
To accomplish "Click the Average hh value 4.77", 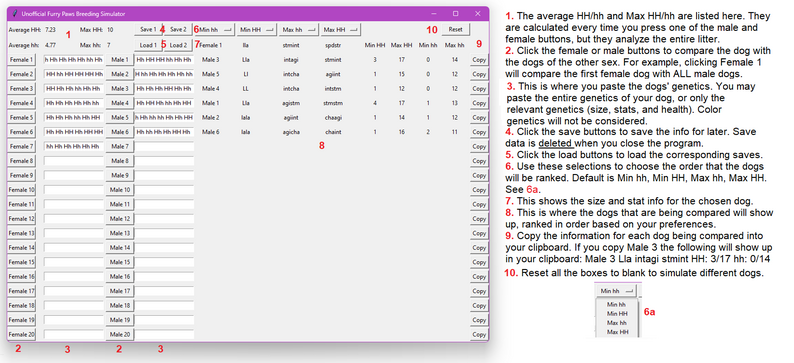I will (x=51, y=45).
